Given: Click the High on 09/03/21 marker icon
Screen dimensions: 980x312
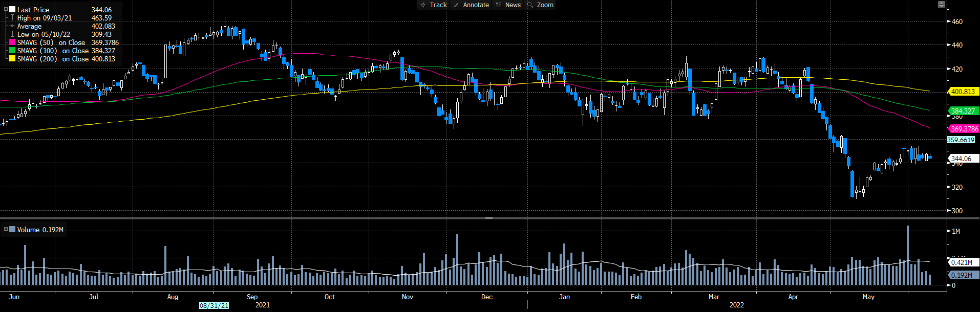Looking at the screenshot, I should tap(12, 18).
